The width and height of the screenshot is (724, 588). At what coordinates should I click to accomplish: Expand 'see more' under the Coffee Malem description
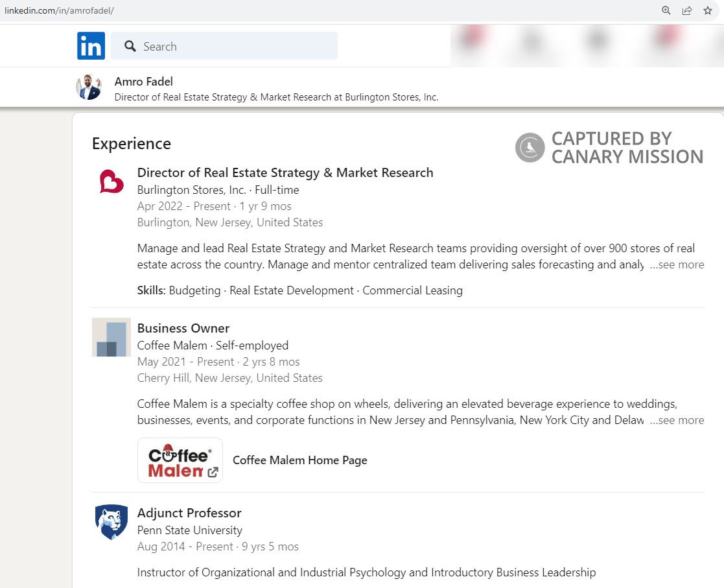[677, 420]
